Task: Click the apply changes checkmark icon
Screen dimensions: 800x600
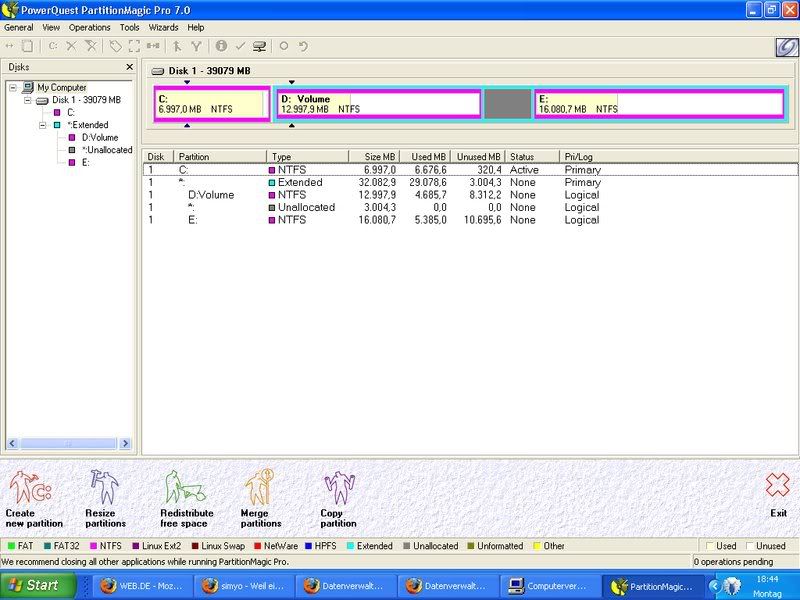Action: (240, 46)
